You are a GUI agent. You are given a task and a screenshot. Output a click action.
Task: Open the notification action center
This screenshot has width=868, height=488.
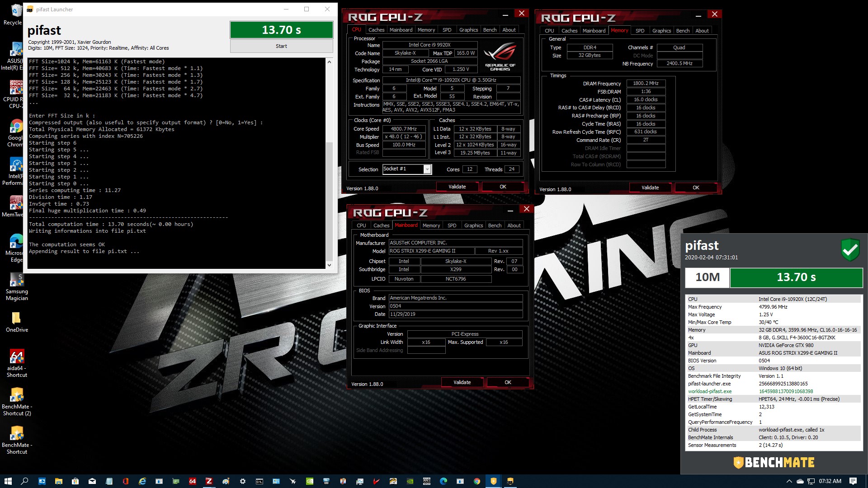click(x=853, y=481)
